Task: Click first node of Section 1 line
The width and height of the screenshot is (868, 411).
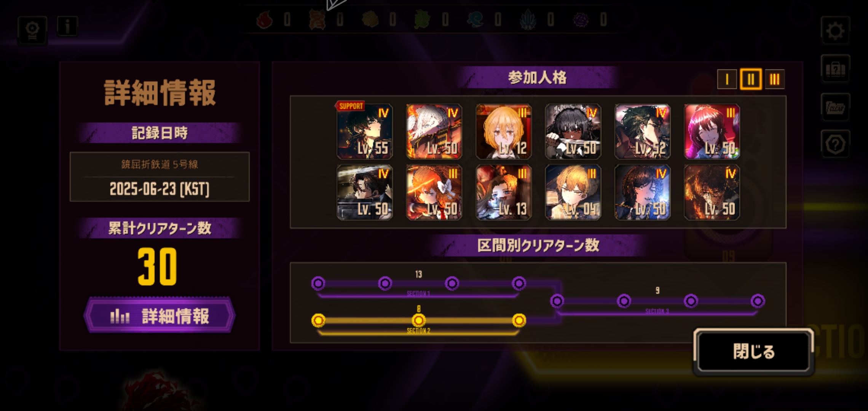Action: pyautogui.click(x=318, y=283)
